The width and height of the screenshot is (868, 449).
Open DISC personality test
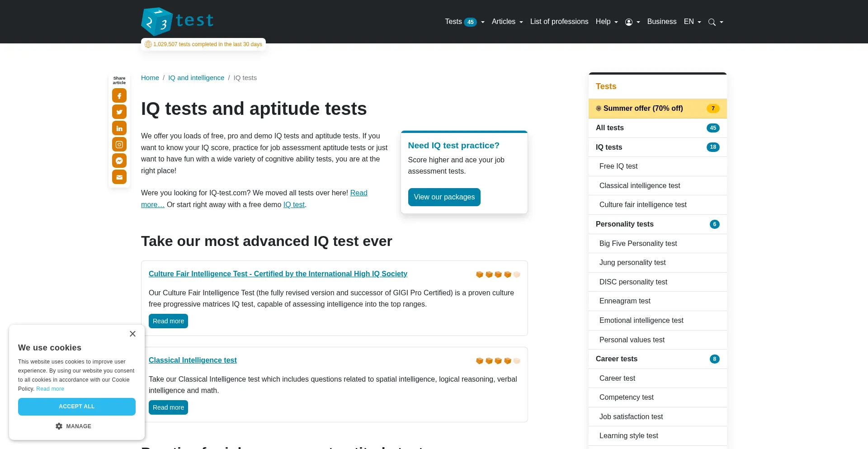tap(658, 282)
